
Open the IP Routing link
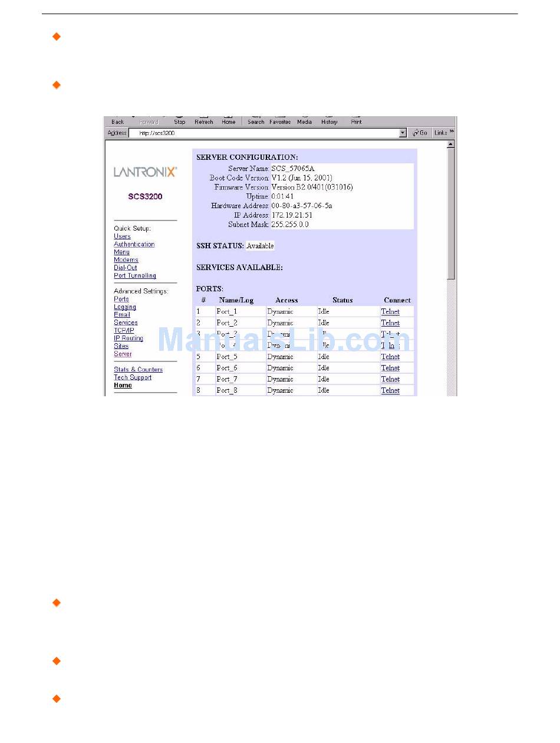pyautogui.click(x=129, y=338)
